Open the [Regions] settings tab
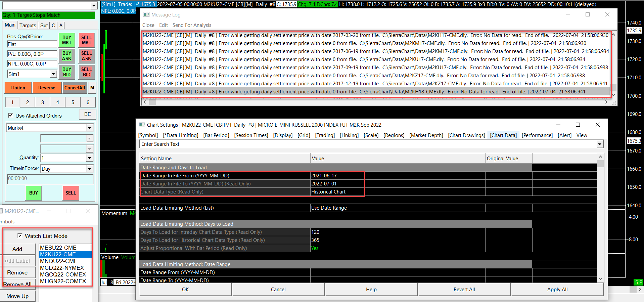Viewport: 644px width, 302px height. pos(394,135)
